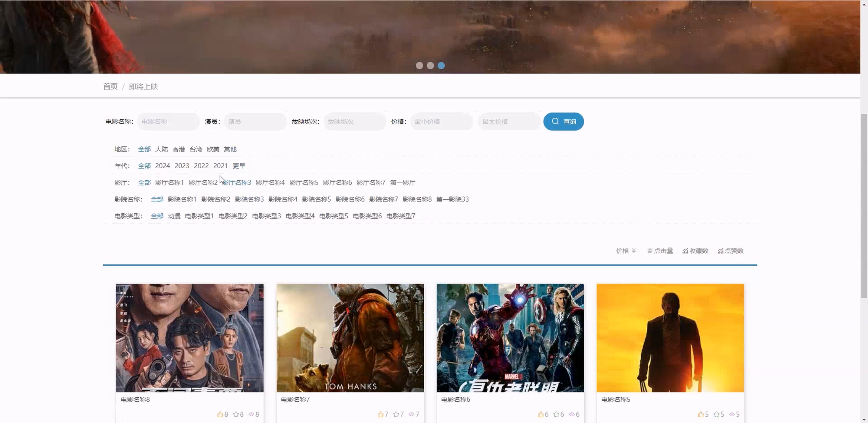
Task: Select 影厅名称1 hall filter
Action: 169,182
